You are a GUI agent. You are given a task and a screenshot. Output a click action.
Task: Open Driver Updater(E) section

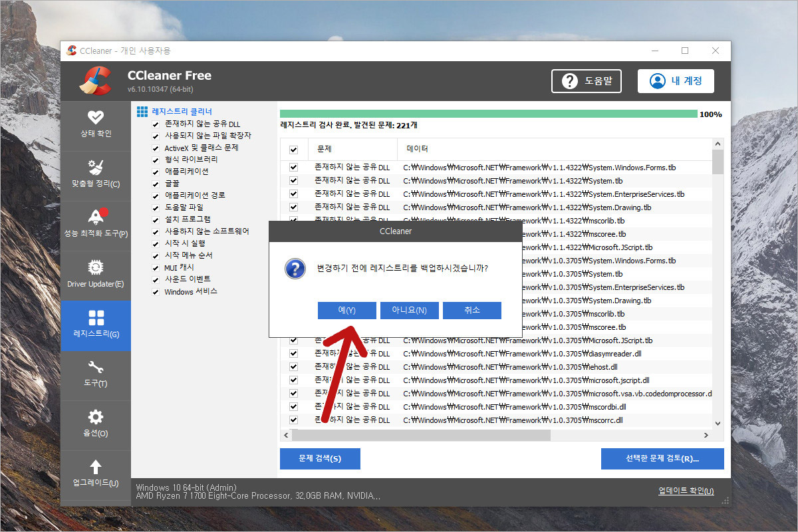coord(96,275)
